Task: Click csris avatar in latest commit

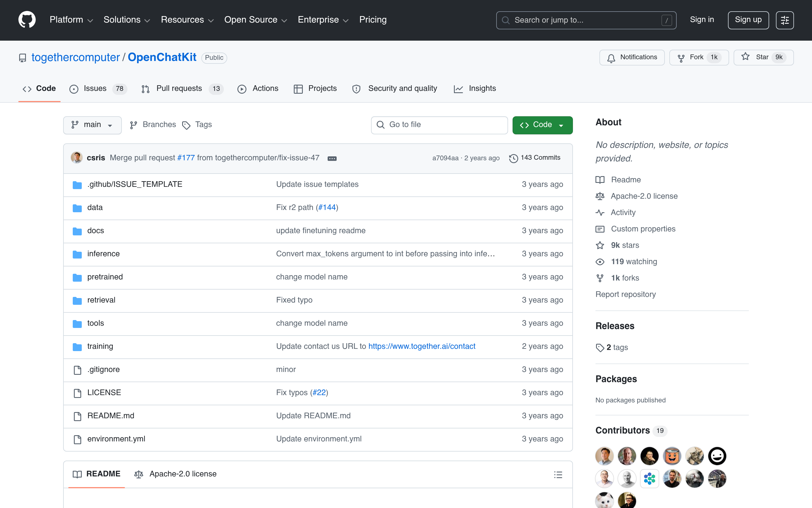Action: point(76,157)
